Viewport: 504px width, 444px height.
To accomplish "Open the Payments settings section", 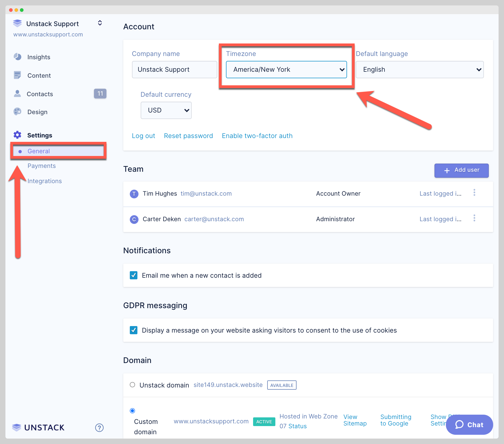I will tap(42, 166).
